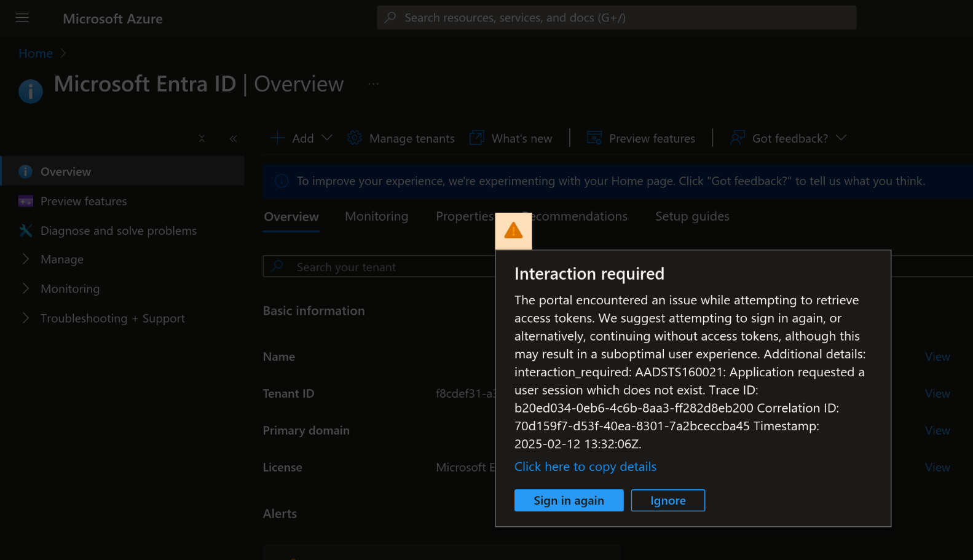
Task: Click the Manage tenants gear icon
Action: click(x=355, y=138)
